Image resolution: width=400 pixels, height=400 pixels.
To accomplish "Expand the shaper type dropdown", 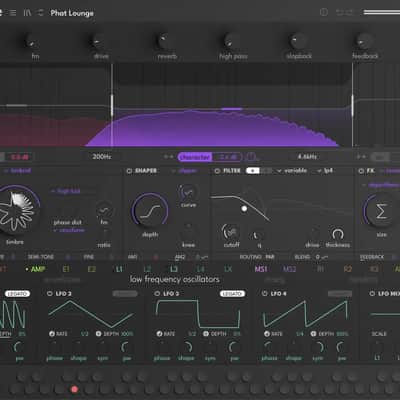I will [184, 171].
